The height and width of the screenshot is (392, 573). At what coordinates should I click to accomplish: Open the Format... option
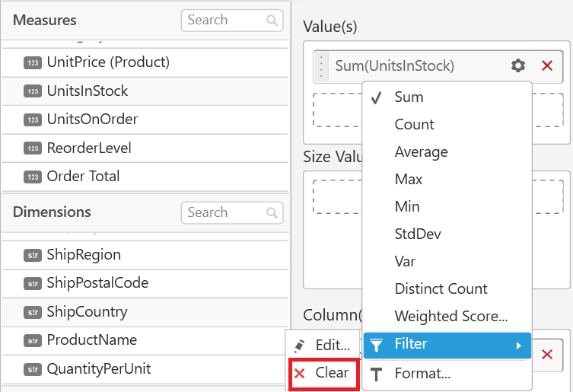coord(422,374)
